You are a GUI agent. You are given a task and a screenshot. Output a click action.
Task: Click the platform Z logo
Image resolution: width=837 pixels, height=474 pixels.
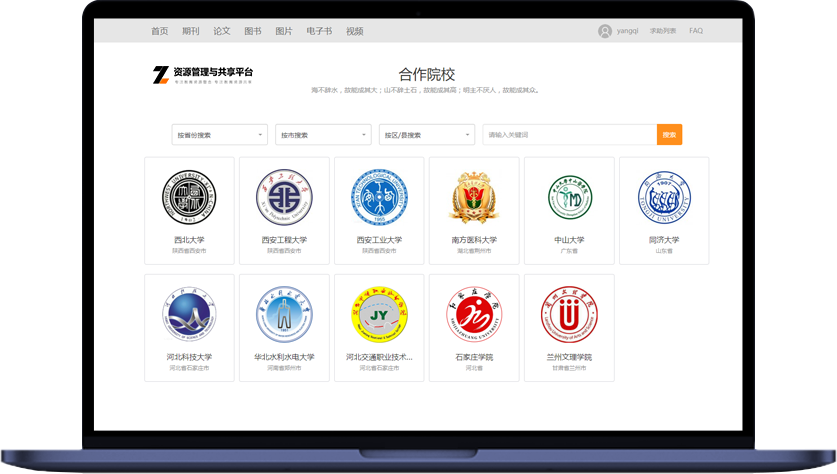click(x=161, y=75)
